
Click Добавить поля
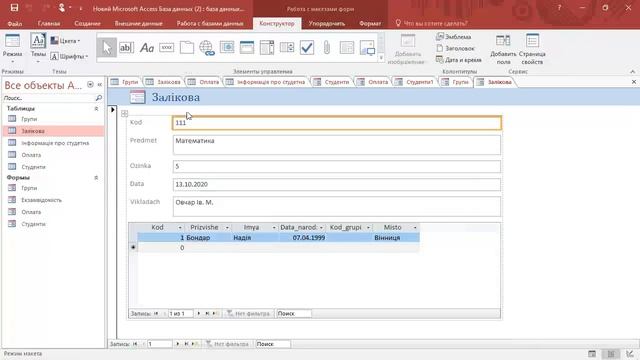pyautogui.click(x=503, y=49)
